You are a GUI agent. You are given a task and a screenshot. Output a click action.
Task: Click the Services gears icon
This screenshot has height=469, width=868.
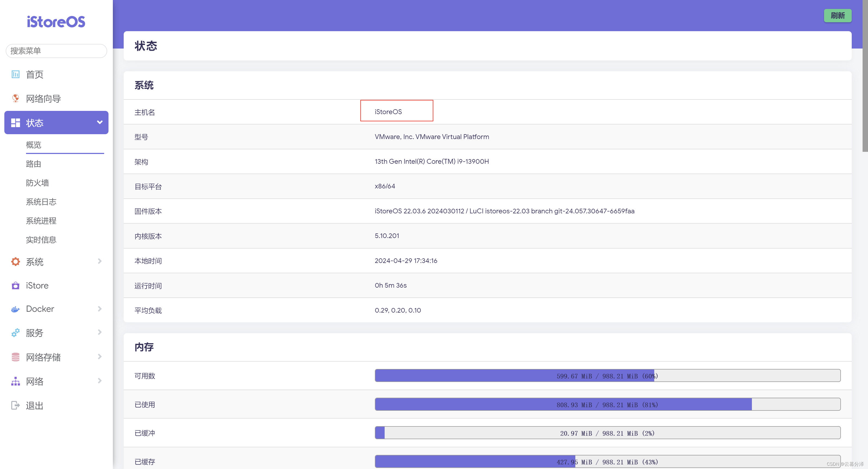pos(15,333)
